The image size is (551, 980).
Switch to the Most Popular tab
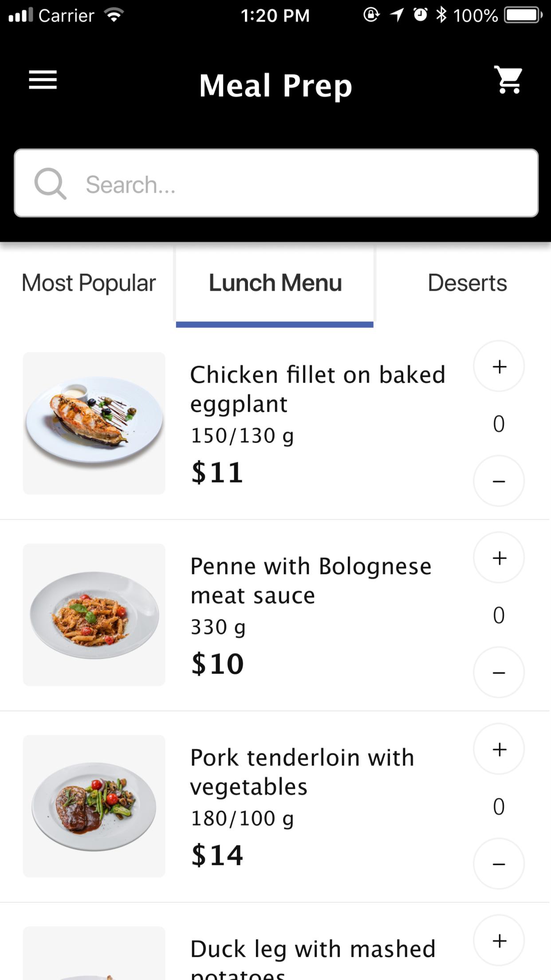pos(89,283)
